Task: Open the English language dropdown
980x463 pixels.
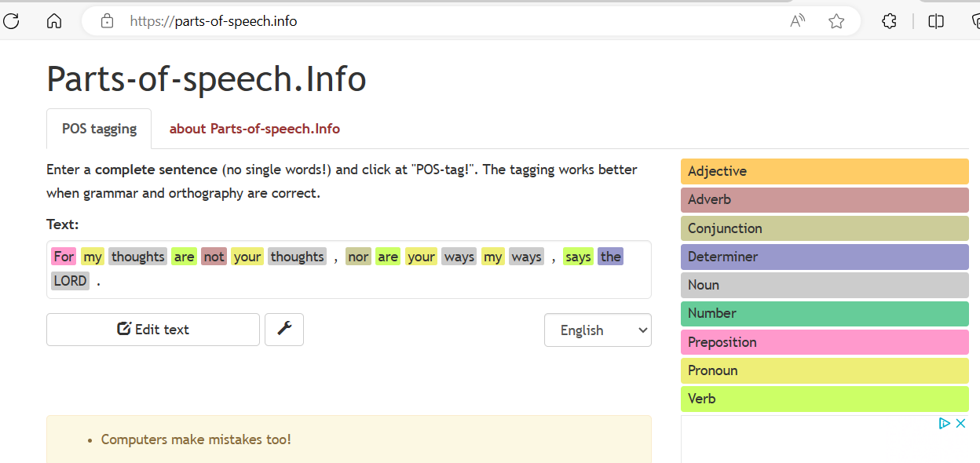Action: (x=598, y=330)
